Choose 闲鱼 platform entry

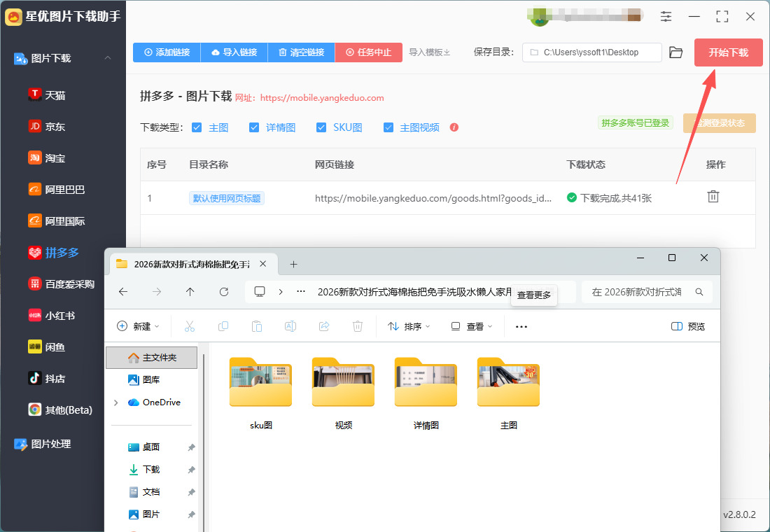pyautogui.click(x=47, y=346)
